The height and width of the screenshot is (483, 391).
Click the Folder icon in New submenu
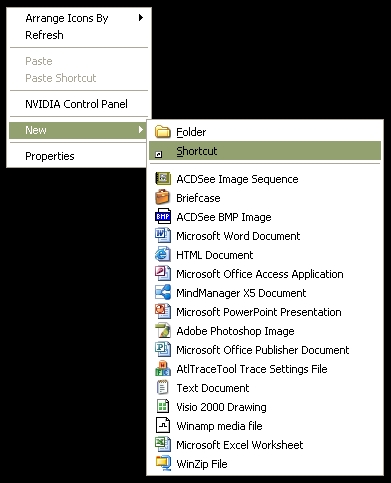tap(163, 132)
